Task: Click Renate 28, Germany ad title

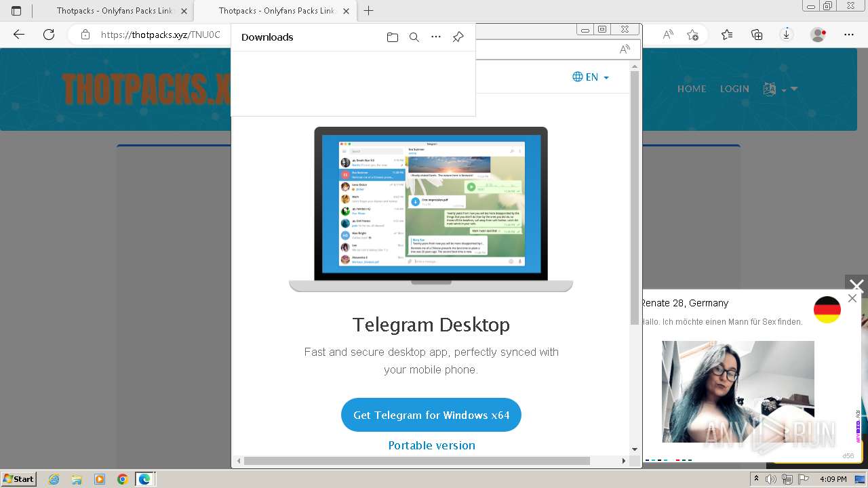Action: 685,303
